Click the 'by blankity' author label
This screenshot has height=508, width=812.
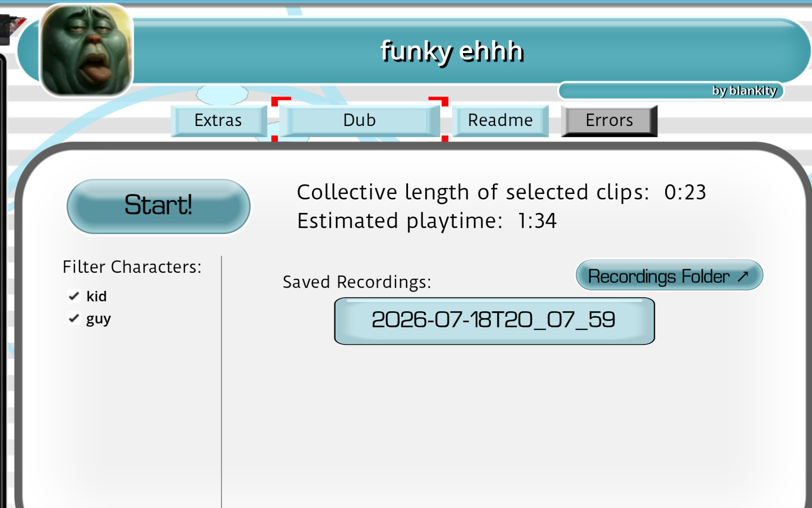[x=744, y=91]
